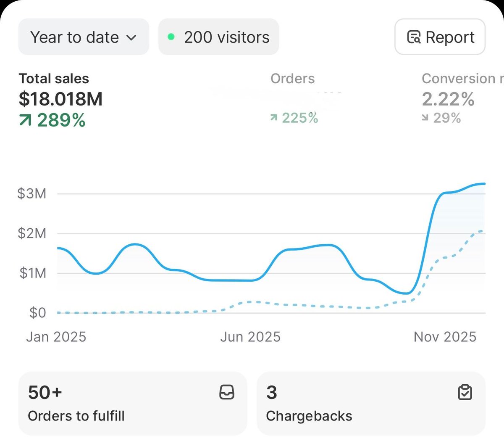Click the chevron in Year to date
This screenshot has width=504, height=444.
[131, 38]
